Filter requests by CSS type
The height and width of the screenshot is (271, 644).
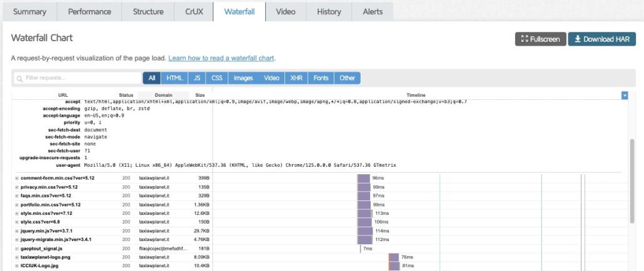click(x=217, y=78)
